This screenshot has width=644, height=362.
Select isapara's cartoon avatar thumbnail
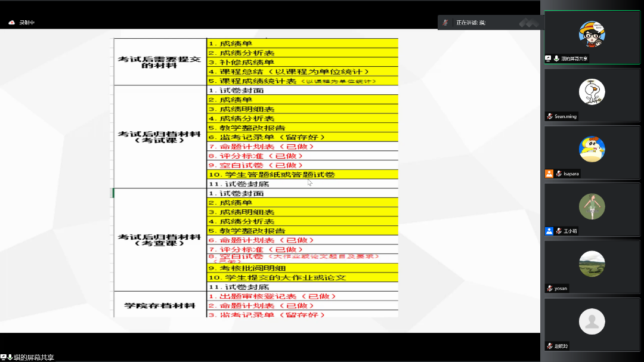(592, 149)
